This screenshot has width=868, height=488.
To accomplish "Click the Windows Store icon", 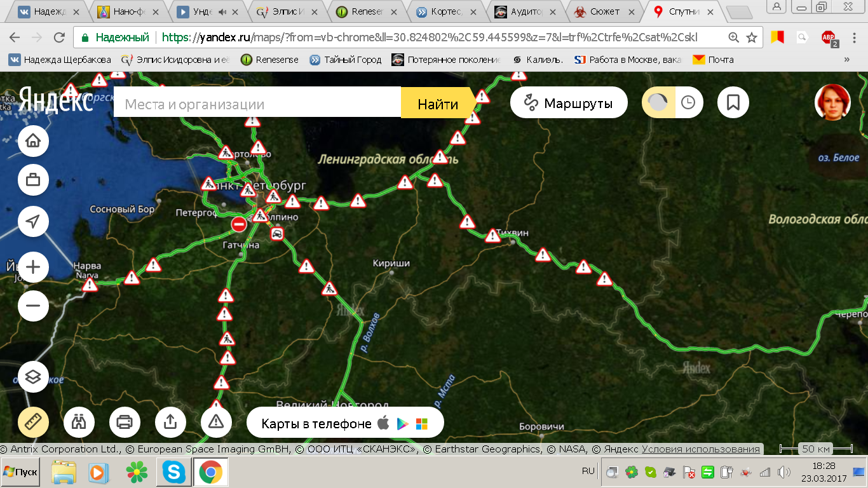I will 422,424.
